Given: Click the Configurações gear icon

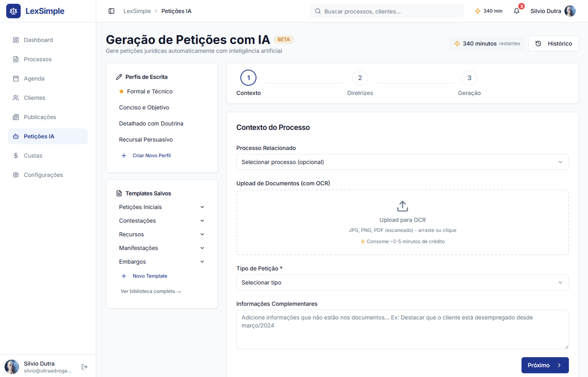Looking at the screenshot, I should (x=16, y=175).
